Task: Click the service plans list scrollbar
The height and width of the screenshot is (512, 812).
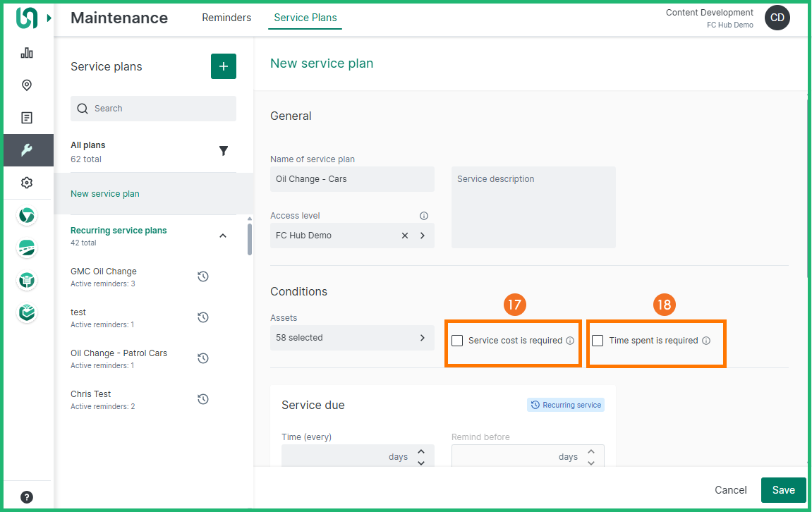Action: pos(250,239)
